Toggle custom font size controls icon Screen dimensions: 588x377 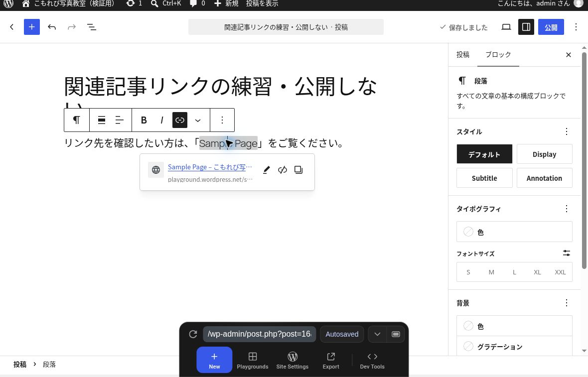click(x=567, y=253)
